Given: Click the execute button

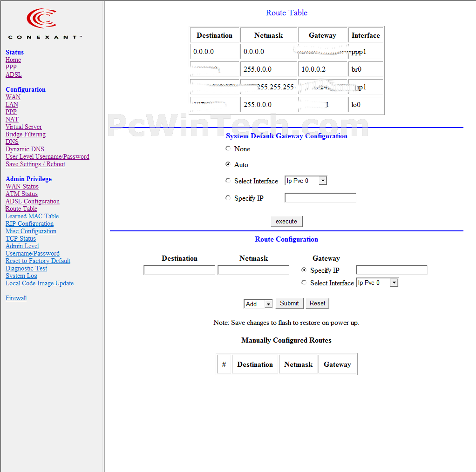Looking at the screenshot, I should [286, 222].
